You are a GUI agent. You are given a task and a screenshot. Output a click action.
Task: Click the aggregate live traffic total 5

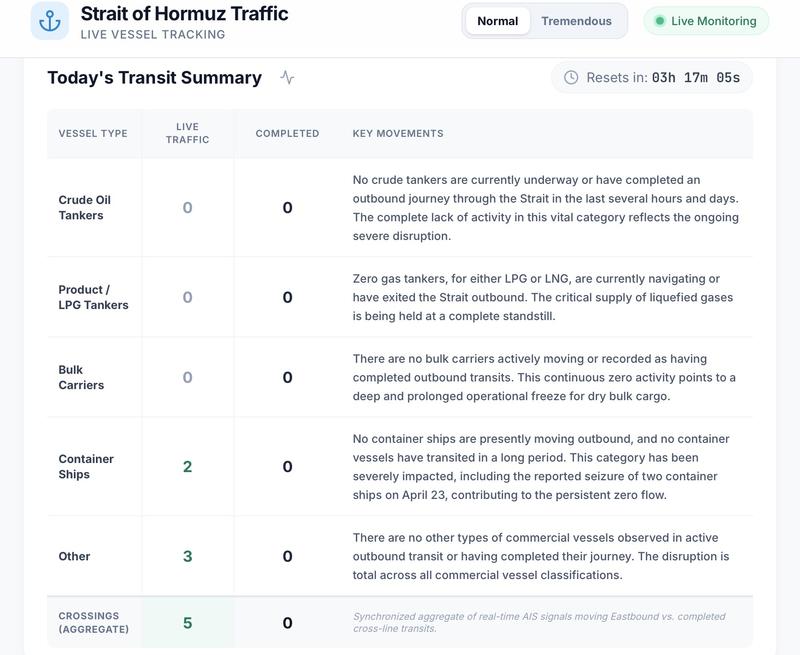[x=187, y=623]
